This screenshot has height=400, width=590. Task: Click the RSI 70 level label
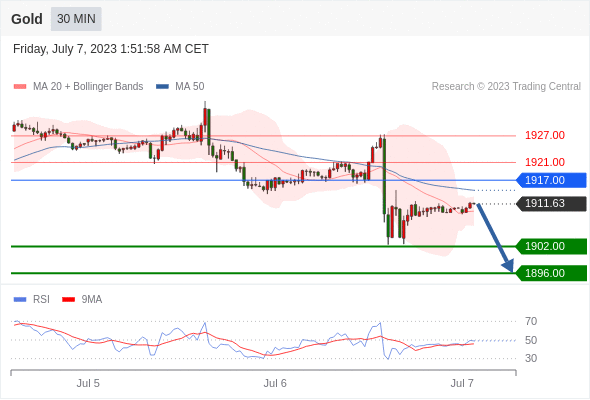tap(531, 321)
